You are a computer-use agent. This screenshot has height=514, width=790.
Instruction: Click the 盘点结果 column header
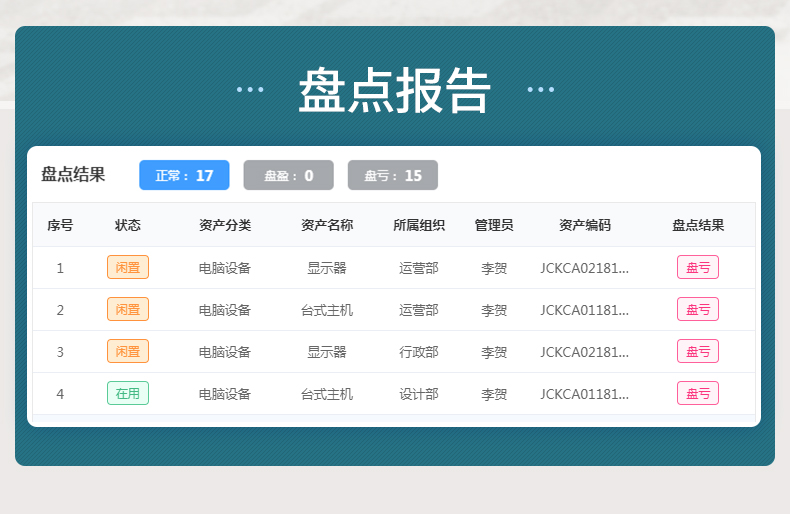point(698,225)
